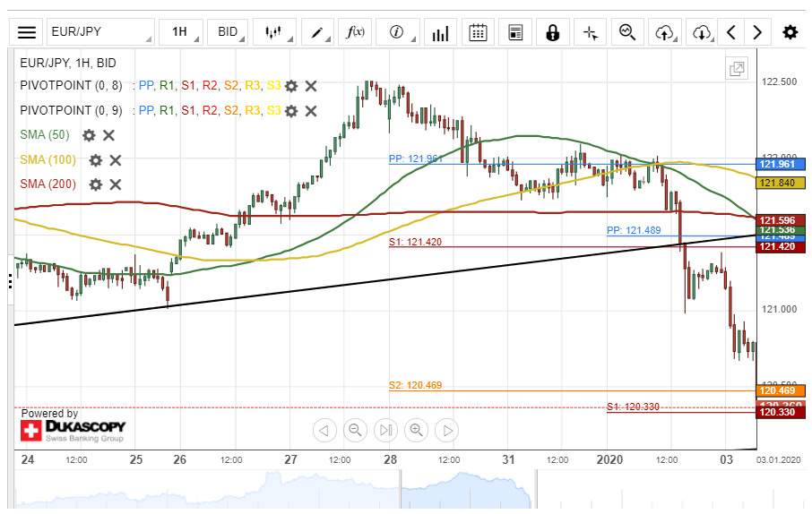Open the f(x) indicators menu
The image size is (812, 514).
pos(356,32)
